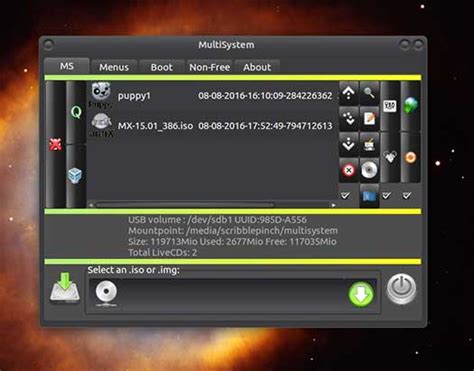The image size is (474, 371).
Task: Open the blue flag language icon
Action: coord(369,196)
